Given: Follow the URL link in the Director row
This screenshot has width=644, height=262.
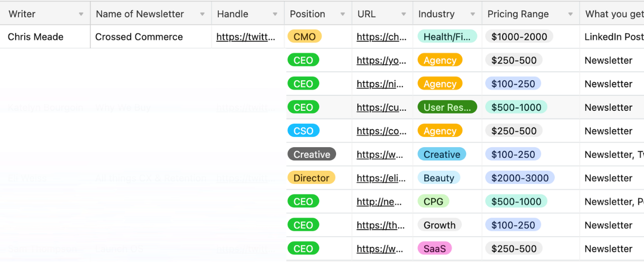Looking at the screenshot, I should pos(381,178).
